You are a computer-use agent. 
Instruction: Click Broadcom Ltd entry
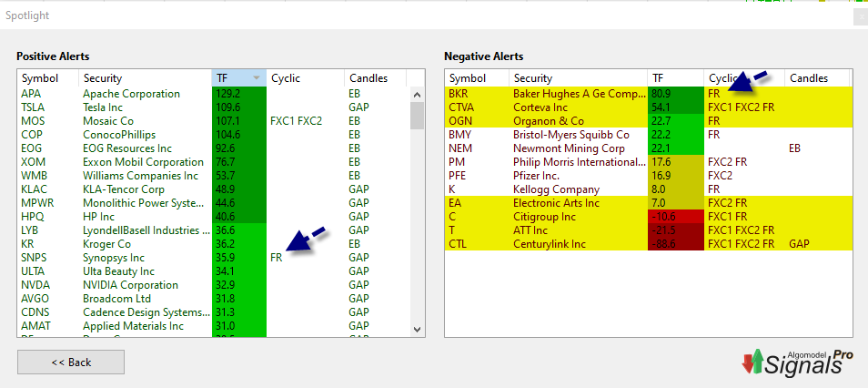click(x=116, y=299)
